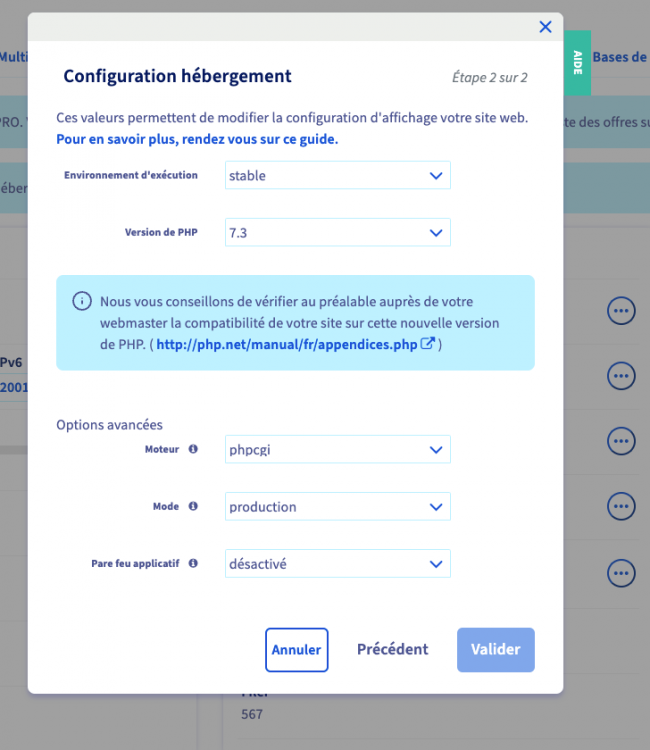Click the info icon next to Mode
Screen dimensions: 650x750
(193, 506)
